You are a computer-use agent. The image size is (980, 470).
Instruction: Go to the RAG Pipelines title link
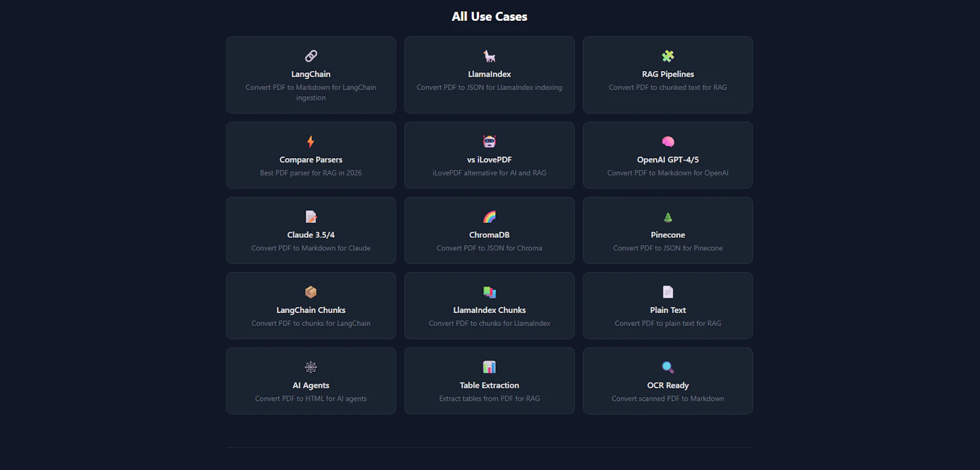point(668,74)
